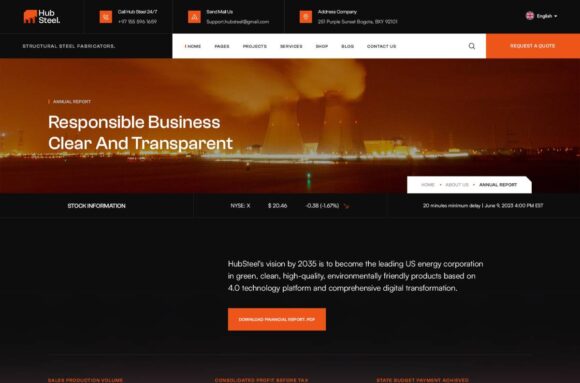The image size is (580, 383).
Task: Click Download Financial Report PDF button
Action: [277, 319]
